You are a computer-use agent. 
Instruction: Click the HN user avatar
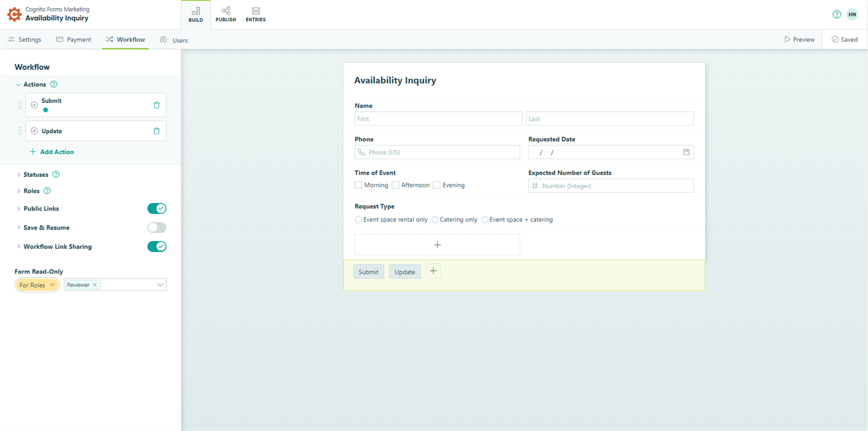coord(852,14)
